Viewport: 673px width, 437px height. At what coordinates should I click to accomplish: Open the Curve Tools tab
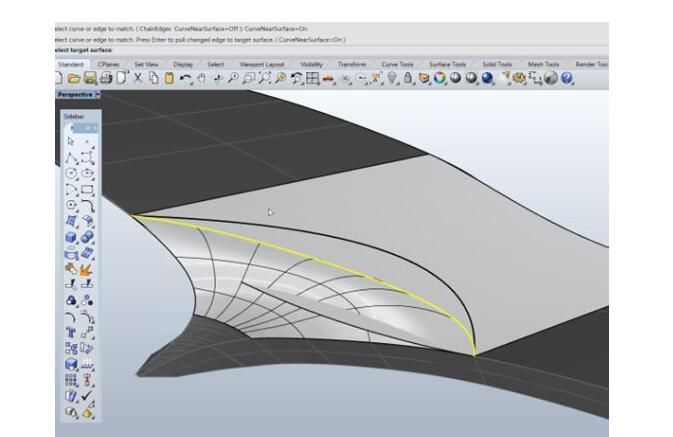(x=398, y=64)
